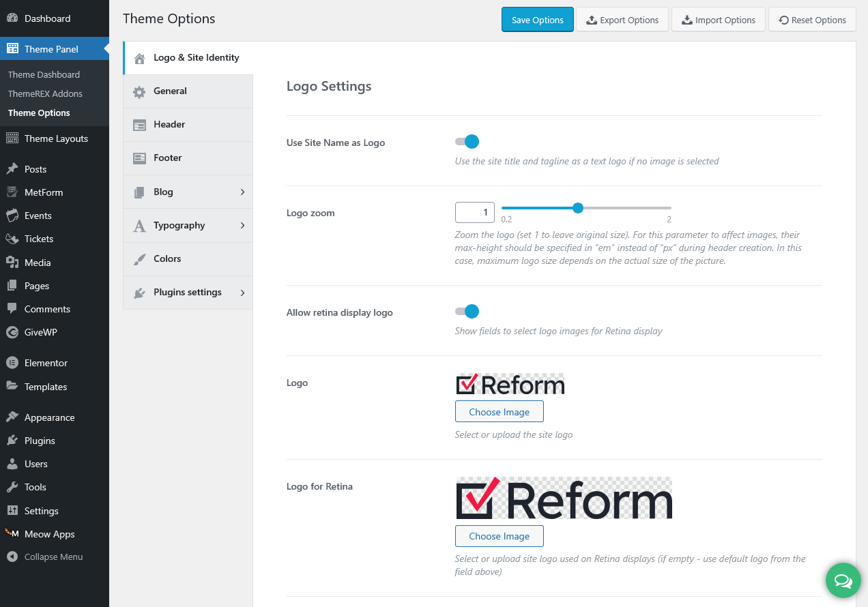Click the Logo zoom value input field

pos(475,212)
